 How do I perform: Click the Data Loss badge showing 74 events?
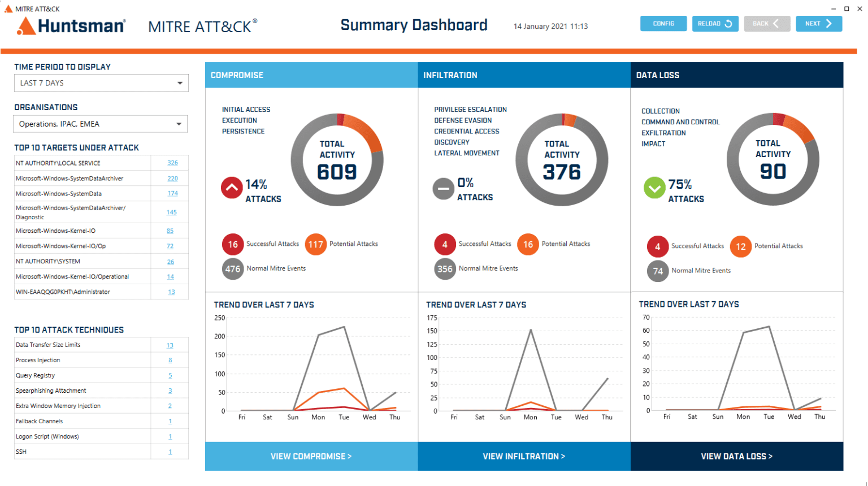658,271
